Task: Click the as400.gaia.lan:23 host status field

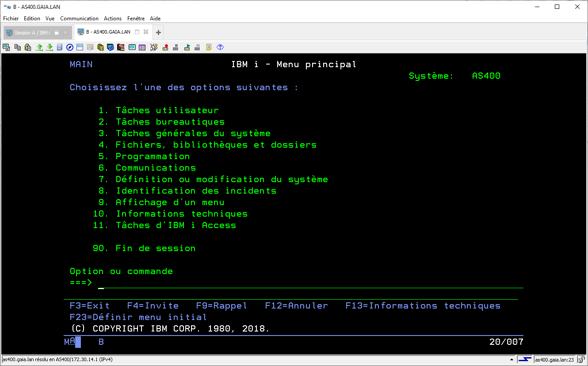Action: (x=554, y=359)
